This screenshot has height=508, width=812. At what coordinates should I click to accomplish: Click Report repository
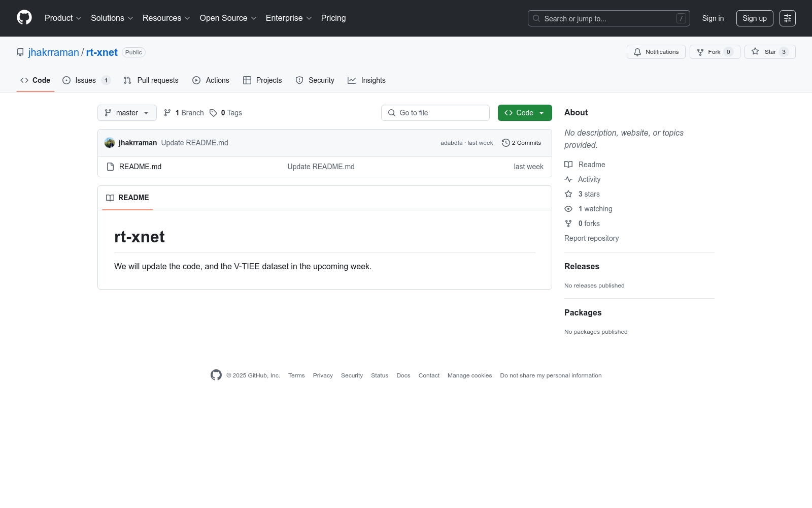tap(592, 238)
